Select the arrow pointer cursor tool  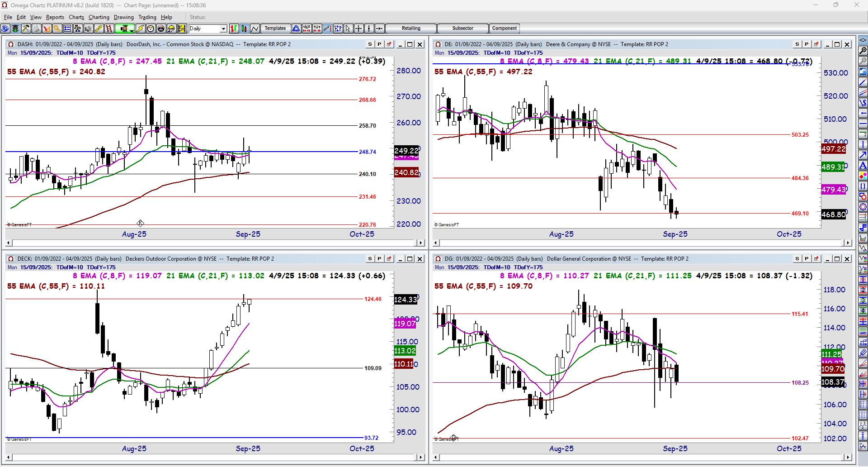[348, 29]
